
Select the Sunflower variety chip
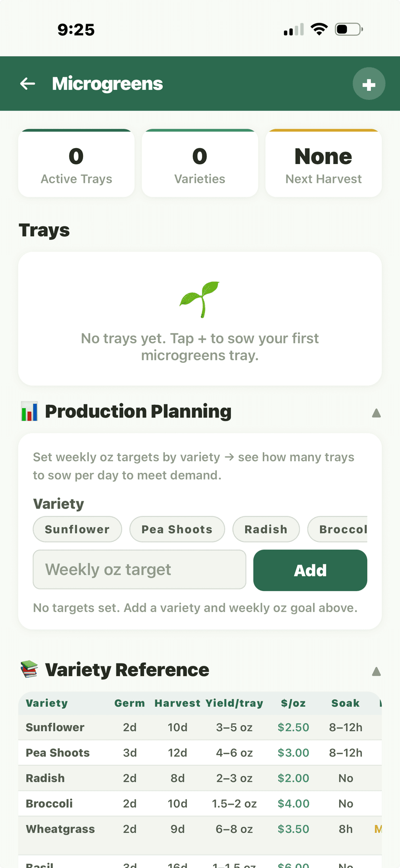pyautogui.click(x=77, y=529)
